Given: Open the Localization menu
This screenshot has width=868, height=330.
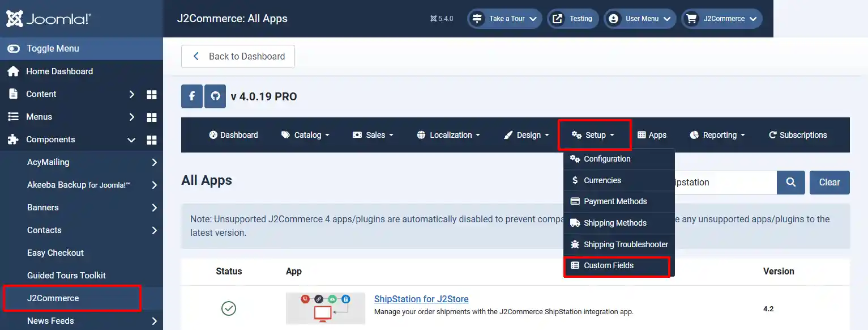Looking at the screenshot, I should click(448, 135).
